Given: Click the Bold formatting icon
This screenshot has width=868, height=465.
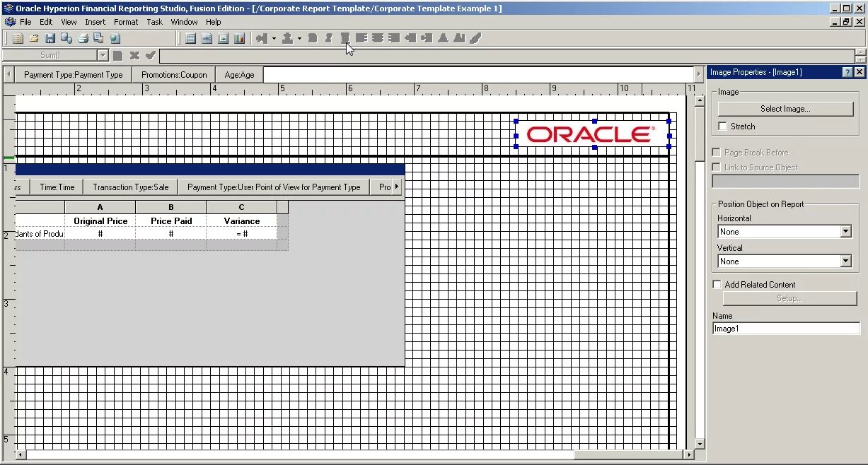Looking at the screenshot, I should 313,38.
